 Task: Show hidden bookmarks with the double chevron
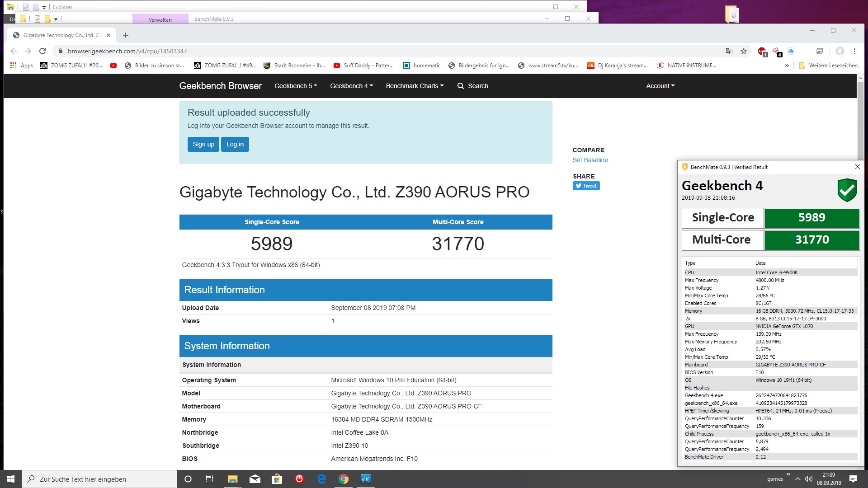787,66
